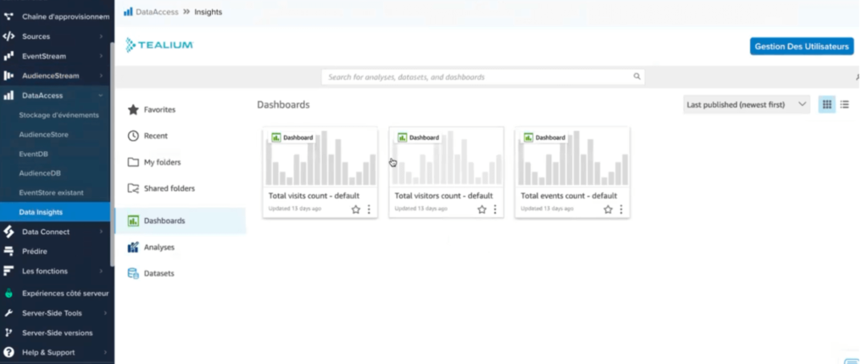Click the Data Connect icon
Viewport: 868px width, 364px height.
pyautogui.click(x=8, y=232)
